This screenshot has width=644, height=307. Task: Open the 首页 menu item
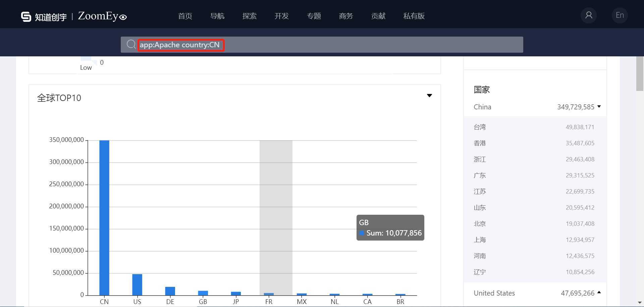pyautogui.click(x=185, y=16)
